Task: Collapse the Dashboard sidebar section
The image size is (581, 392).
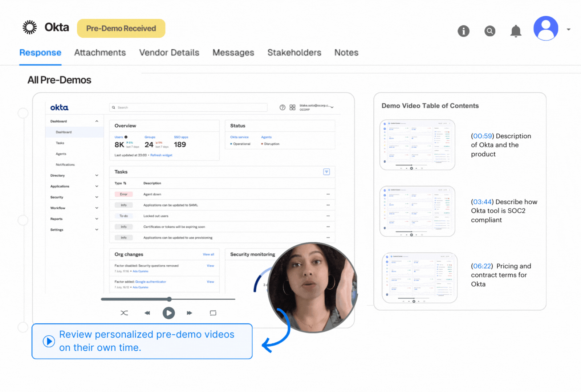Action: (97, 121)
